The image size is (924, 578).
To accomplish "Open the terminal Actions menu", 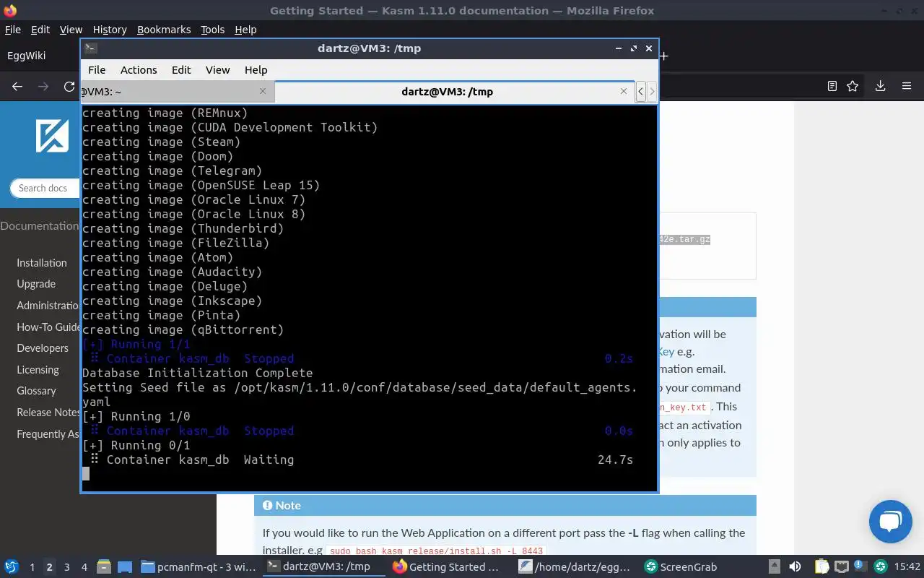I will [139, 70].
